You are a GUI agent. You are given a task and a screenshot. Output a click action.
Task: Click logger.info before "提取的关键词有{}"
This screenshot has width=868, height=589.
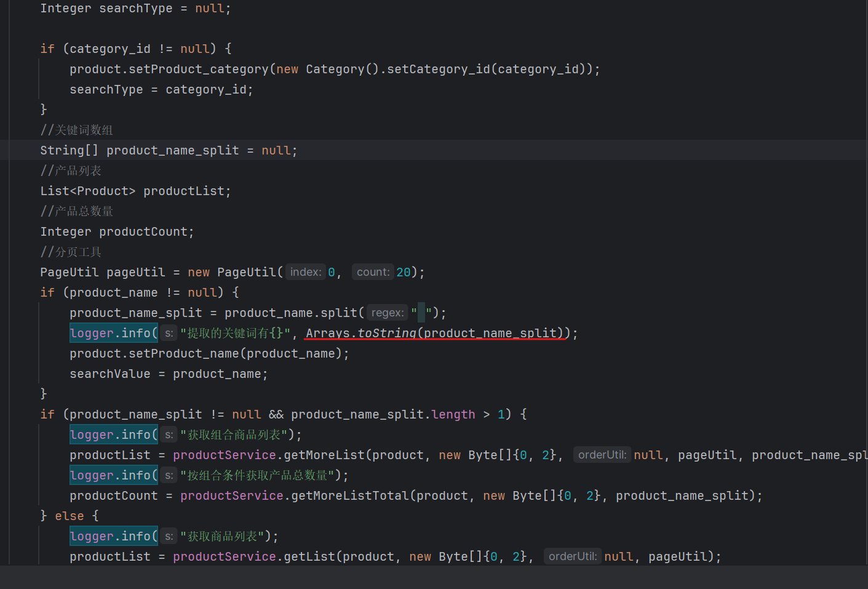coord(113,333)
